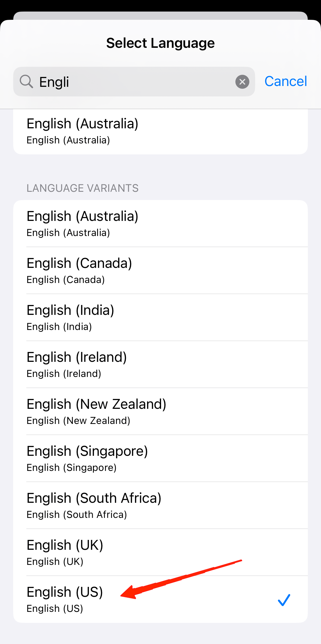Screen dimensions: 321x644
Task: Select English (Singapore) variant
Action: (x=87, y=451)
